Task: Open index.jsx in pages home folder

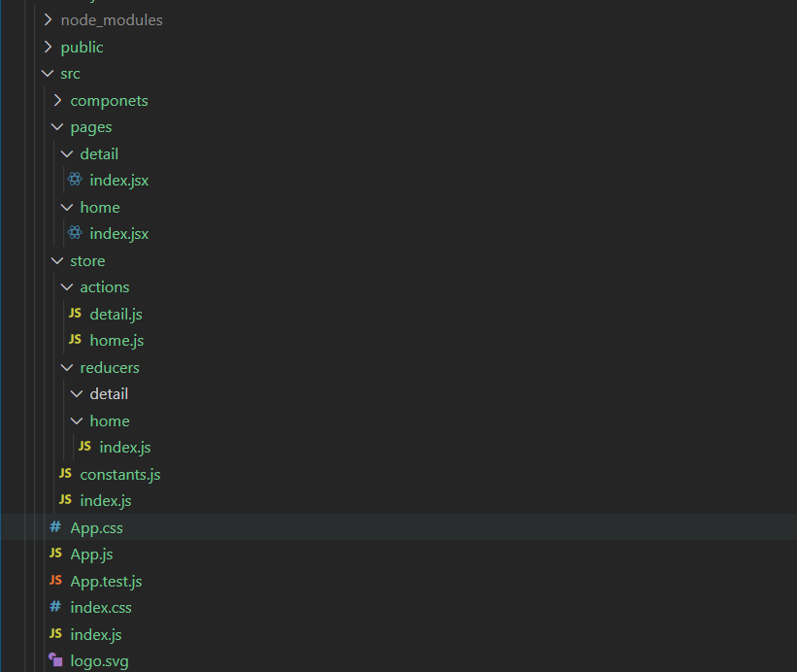Action: (119, 234)
